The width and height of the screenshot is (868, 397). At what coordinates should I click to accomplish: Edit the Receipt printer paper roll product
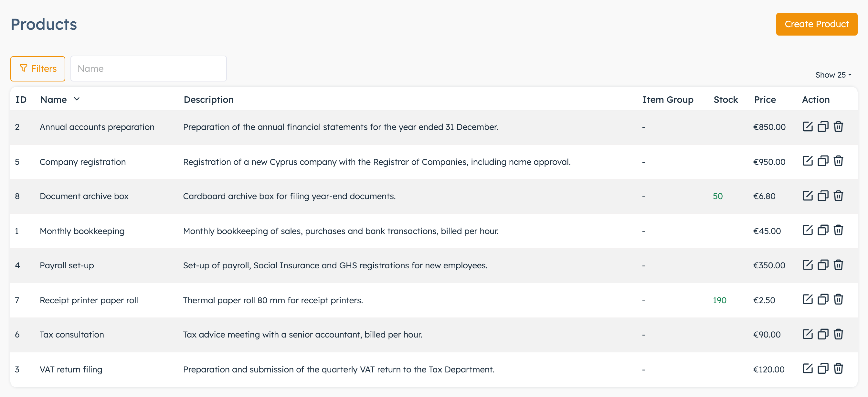[808, 300]
